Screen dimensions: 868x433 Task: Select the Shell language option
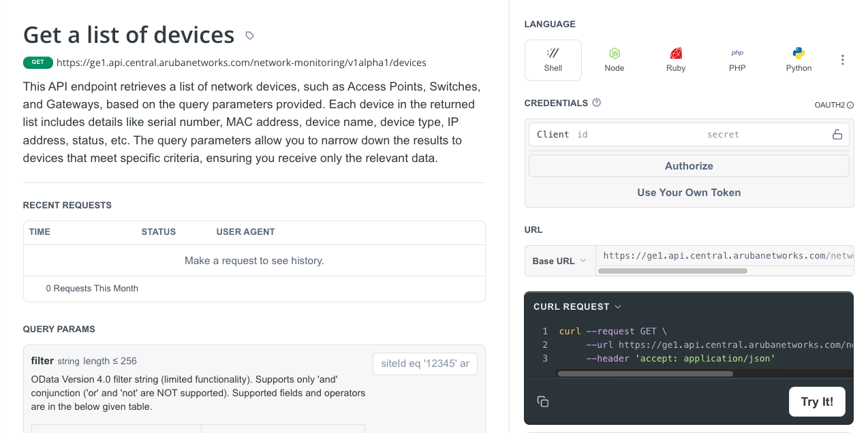(x=553, y=60)
